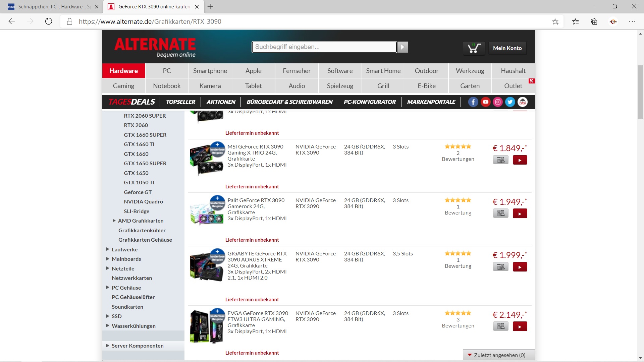Open the shopping cart
Image resolution: width=644 pixels, height=362 pixels.
click(x=474, y=48)
